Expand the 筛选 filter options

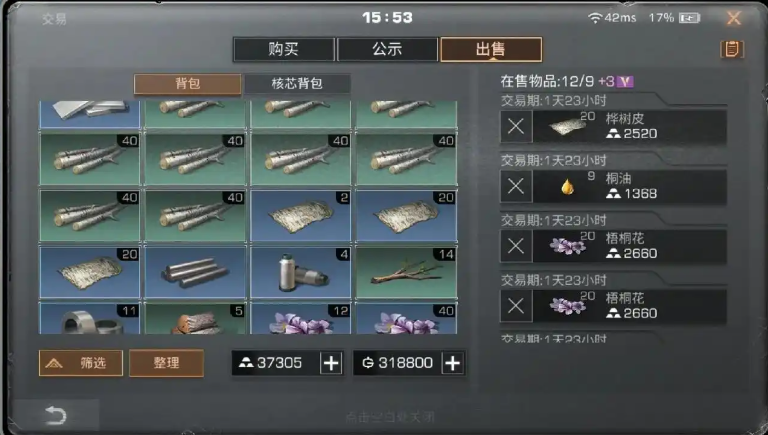(81, 363)
